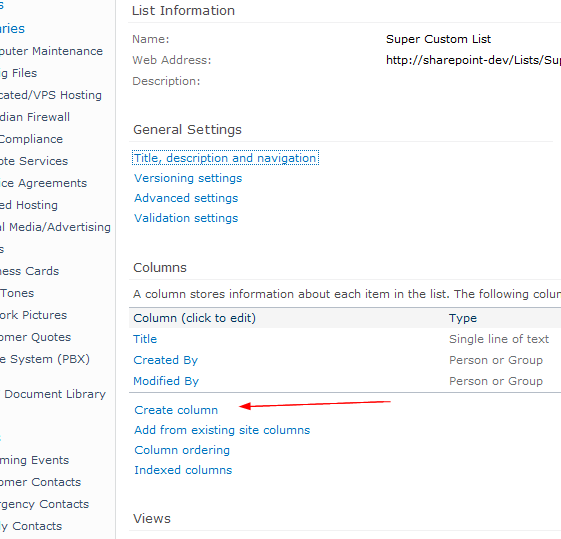Viewport: 561px width, 539px height.
Task: Click the Type column header
Action: [463, 318]
